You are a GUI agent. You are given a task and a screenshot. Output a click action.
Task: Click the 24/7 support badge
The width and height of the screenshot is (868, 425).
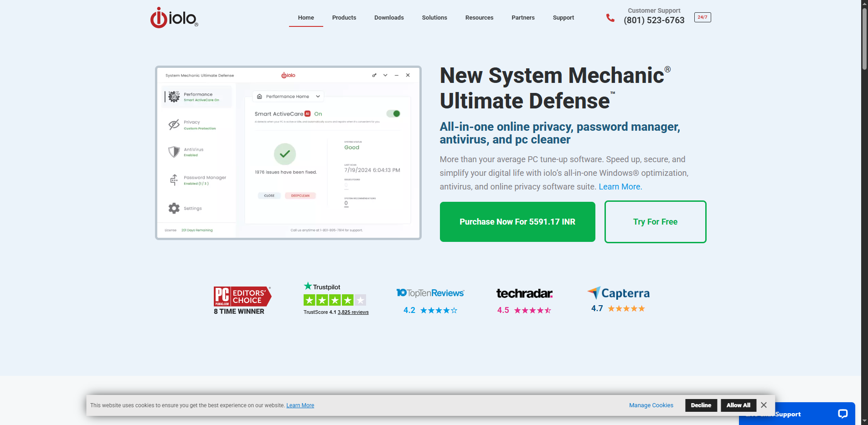[703, 17]
